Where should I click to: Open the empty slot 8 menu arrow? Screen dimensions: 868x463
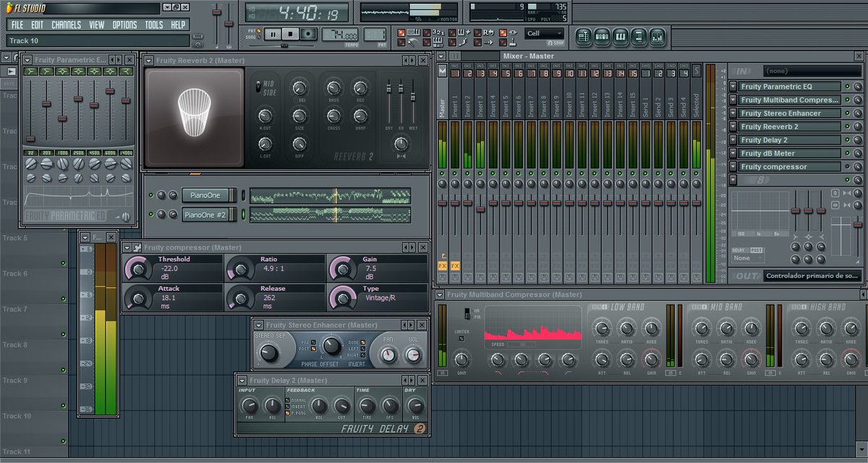pyautogui.click(x=733, y=180)
